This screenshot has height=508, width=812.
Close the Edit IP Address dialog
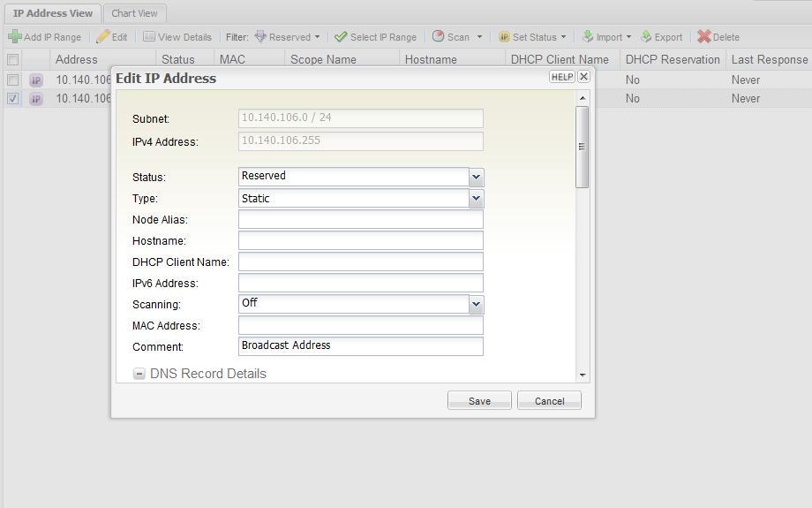tap(583, 77)
